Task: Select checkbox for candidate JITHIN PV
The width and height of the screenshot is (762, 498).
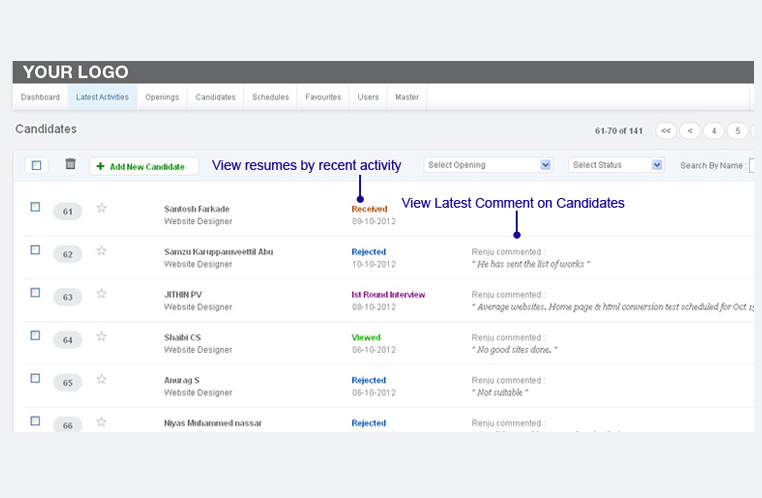Action: [35, 293]
